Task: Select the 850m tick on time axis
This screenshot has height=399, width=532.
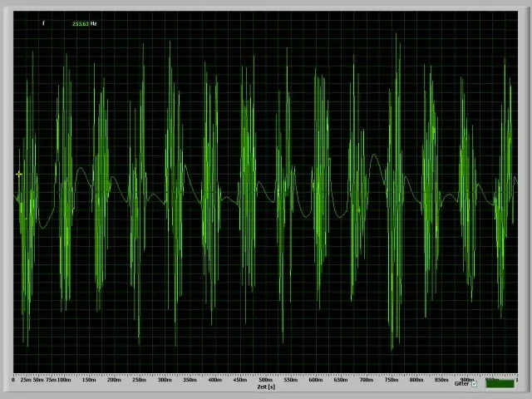Action: click(x=441, y=380)
